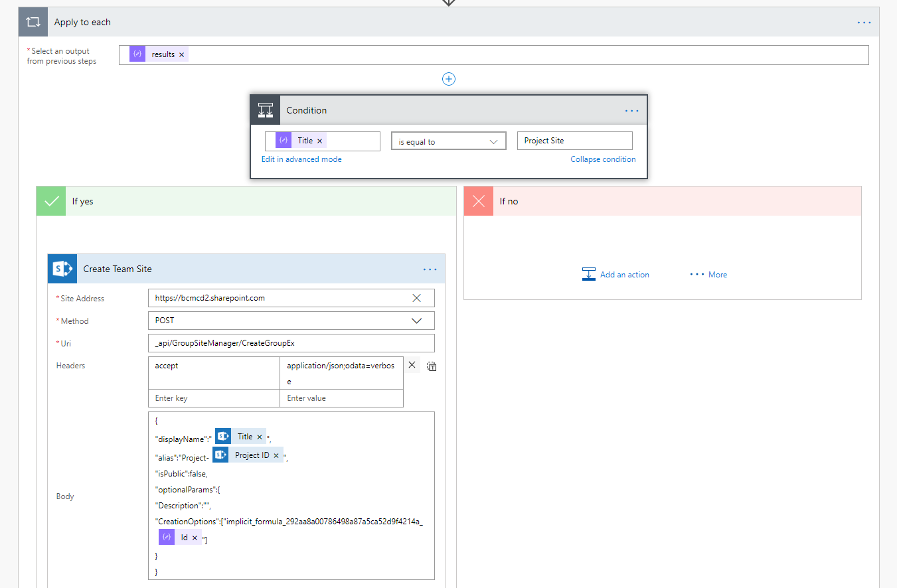897x588 pixels.
Task: Add an action in If no branch
Action: (x=615, y=275)
